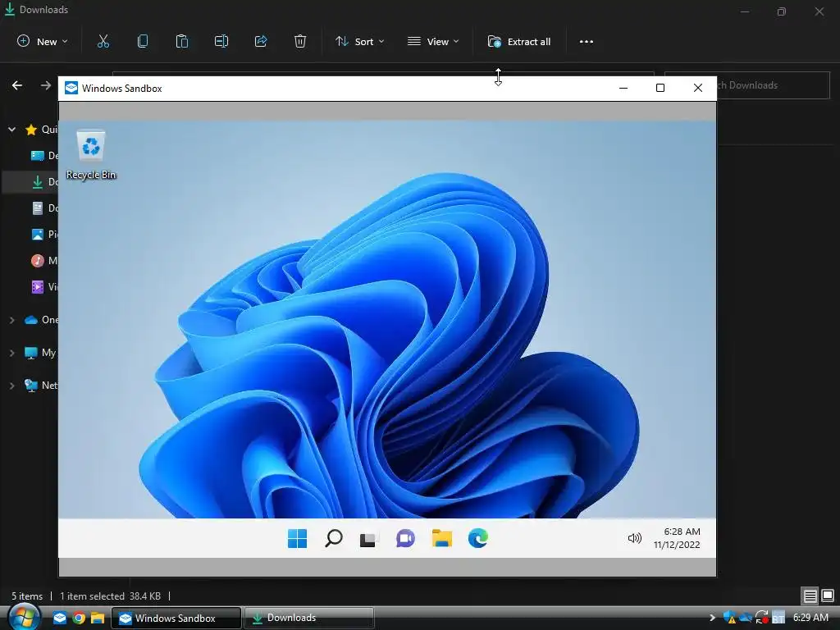Viewport: 840px width, 630px height.
Task: Click the Extract all button
Action: pos(519,41)
